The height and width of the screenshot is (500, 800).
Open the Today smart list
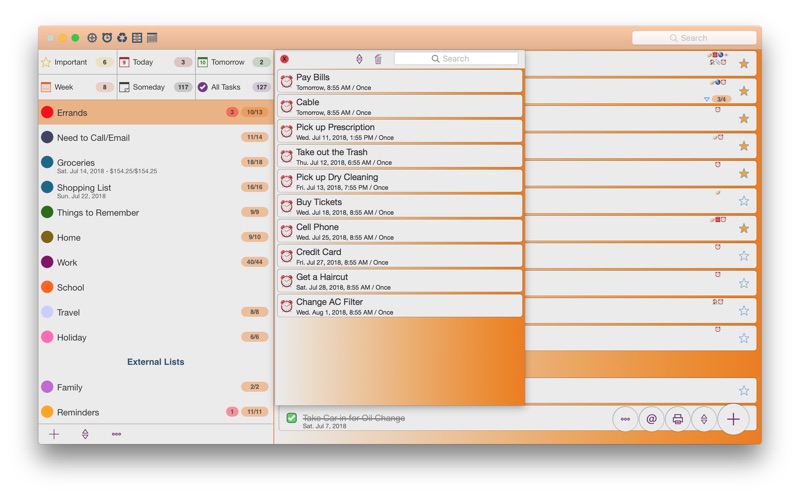(x=156, y=62)
